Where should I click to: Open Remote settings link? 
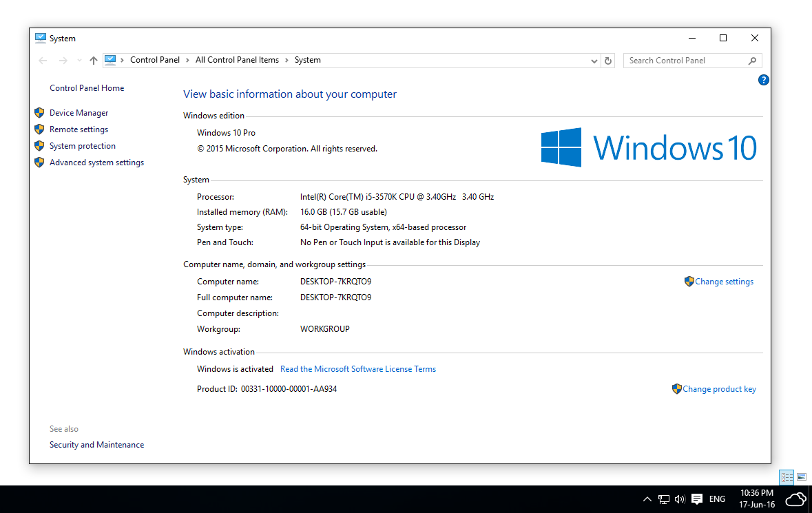pyautogui.click(x=79, y=129)
